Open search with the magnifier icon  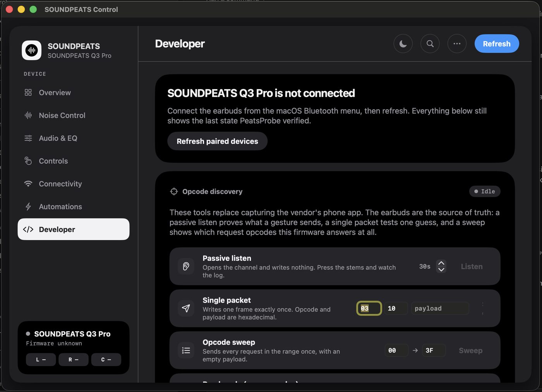[x=430, y=44]
